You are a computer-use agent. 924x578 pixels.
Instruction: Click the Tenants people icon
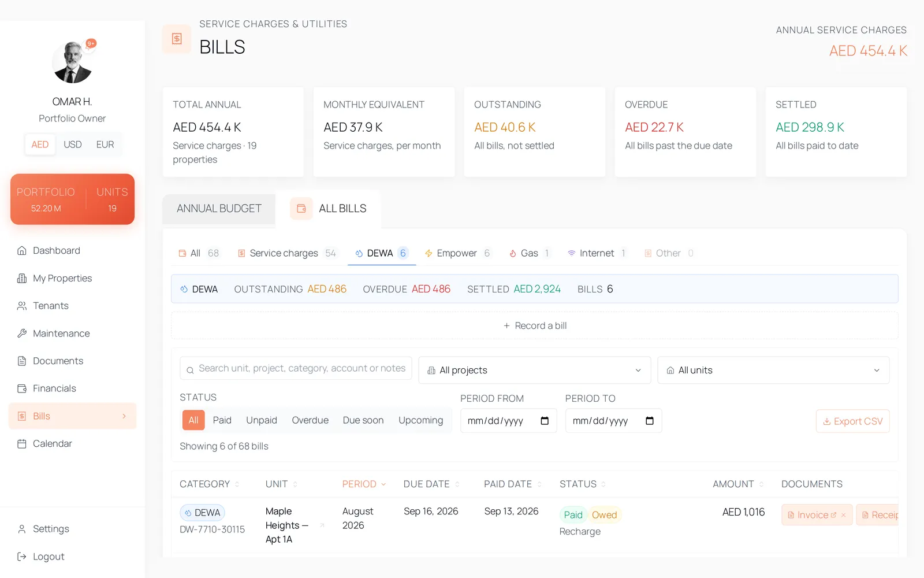click(x=22, y=306)
